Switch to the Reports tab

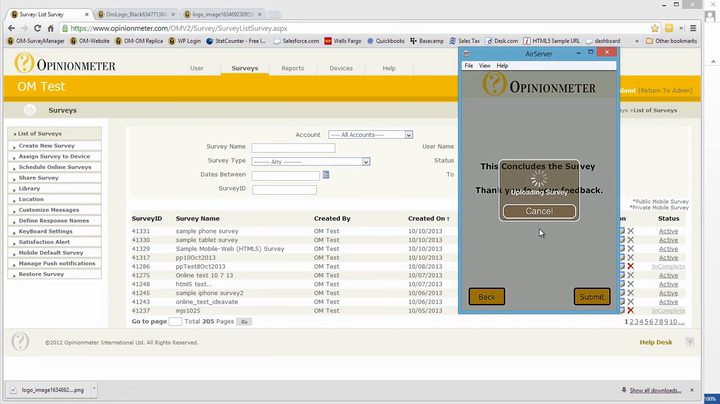pyautogui.click(x=292, y=69)
